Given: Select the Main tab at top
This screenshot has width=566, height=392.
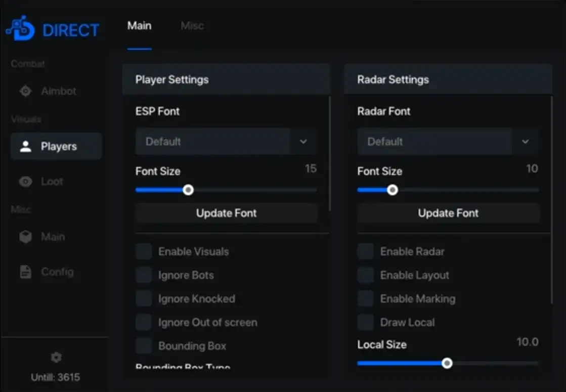Looking at the screenshot, I should [x=139, y=26].
